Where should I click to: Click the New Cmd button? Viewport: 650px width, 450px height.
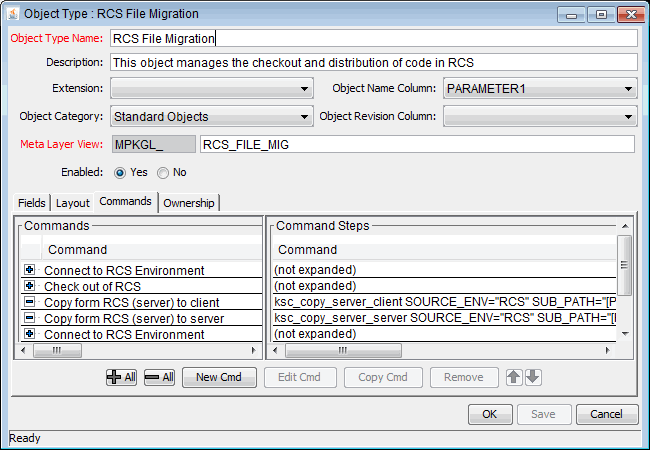click(219, 377)
